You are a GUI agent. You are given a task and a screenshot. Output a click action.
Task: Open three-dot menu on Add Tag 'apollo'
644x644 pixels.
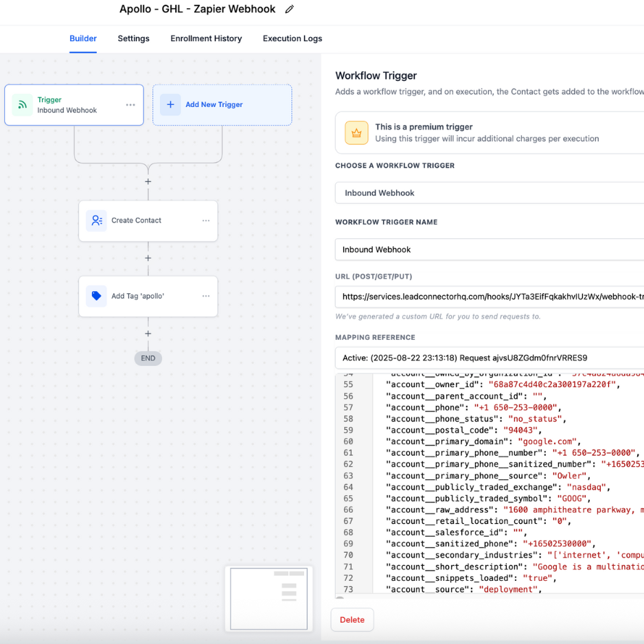pos(206,296)
